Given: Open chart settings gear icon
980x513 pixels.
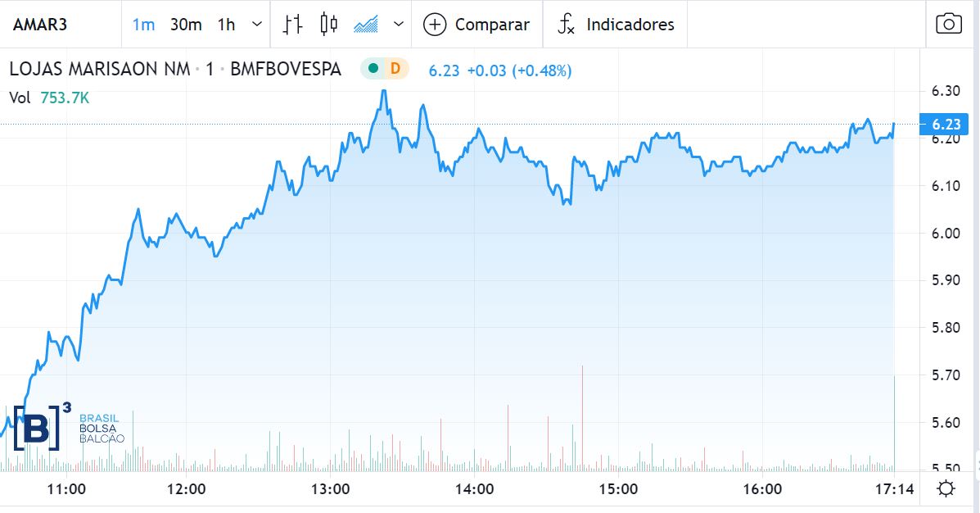Looking at the screenshot, I should [x=946, y=490].
